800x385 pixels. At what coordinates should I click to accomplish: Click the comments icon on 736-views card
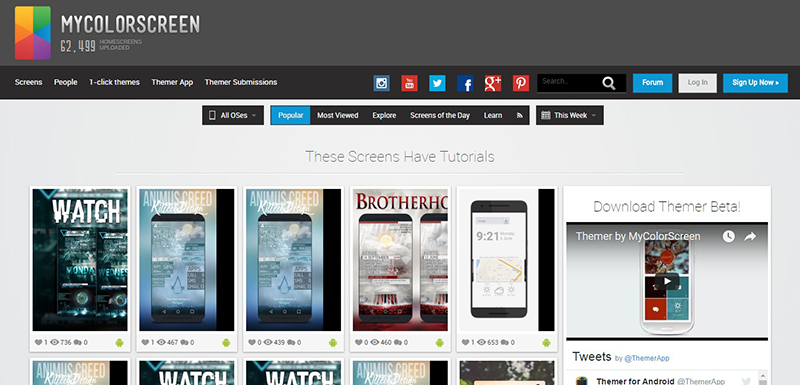click(78, 343)
